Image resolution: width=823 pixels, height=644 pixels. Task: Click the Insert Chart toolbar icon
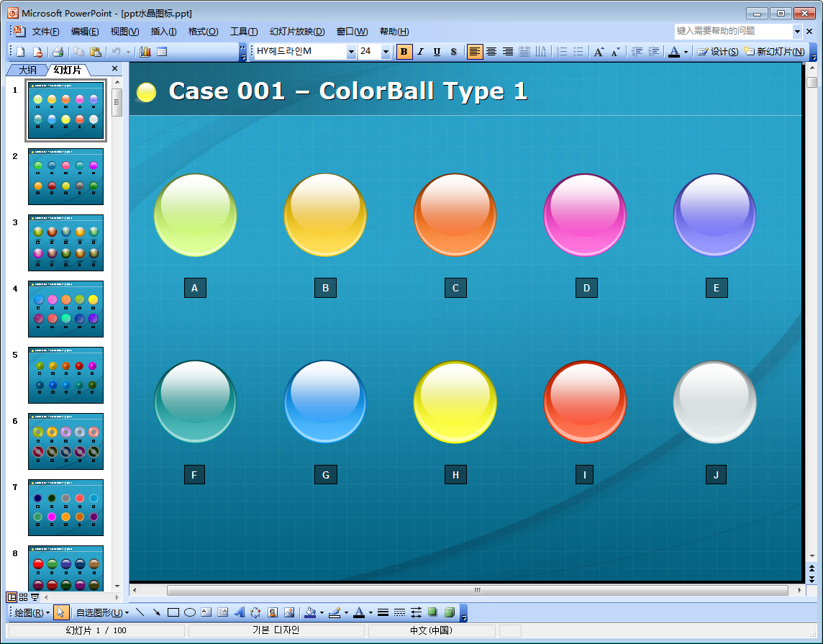145,52
